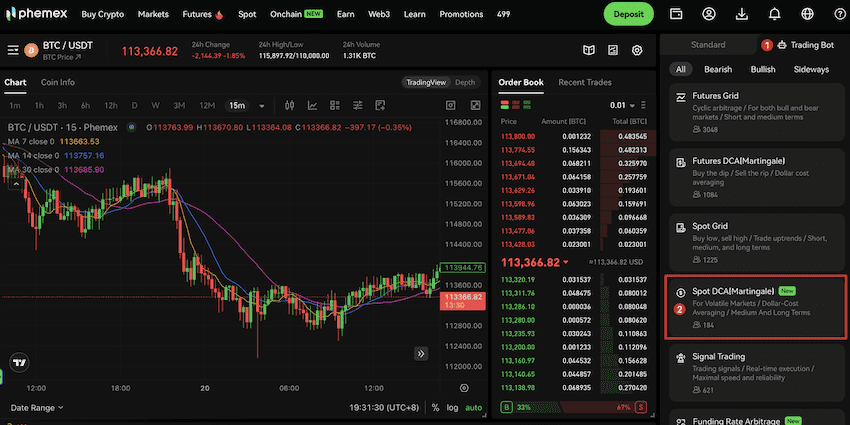Open the hamburger market list menu
Screen dimensions: 850x425
(13, 50)
